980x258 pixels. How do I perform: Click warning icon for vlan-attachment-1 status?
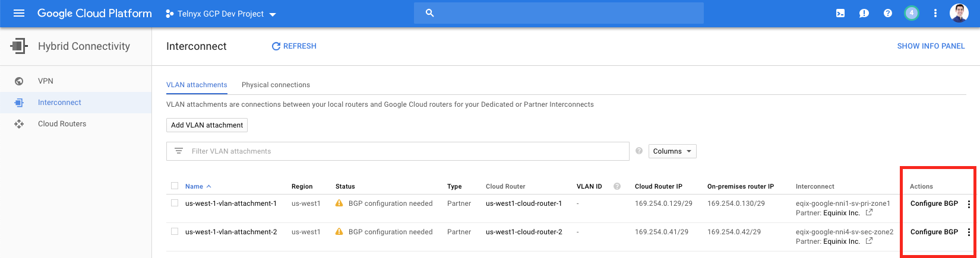tap(339, 203)
